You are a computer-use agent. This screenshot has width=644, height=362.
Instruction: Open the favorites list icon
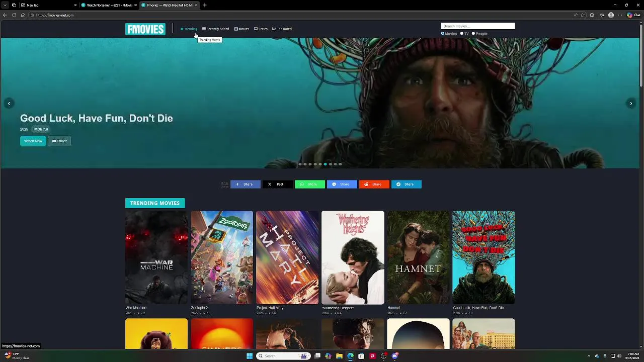pyautogui.click(x=602, y=15)
